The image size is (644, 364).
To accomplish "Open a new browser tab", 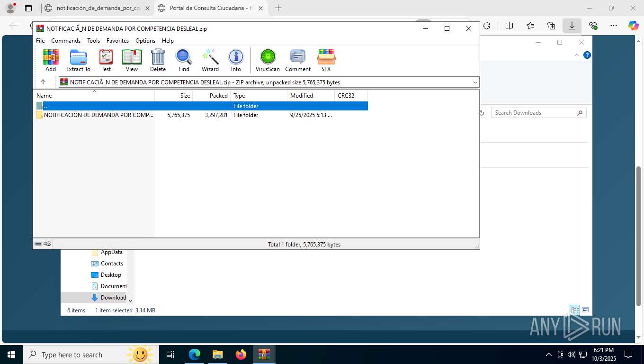I will tap(278, 8).
